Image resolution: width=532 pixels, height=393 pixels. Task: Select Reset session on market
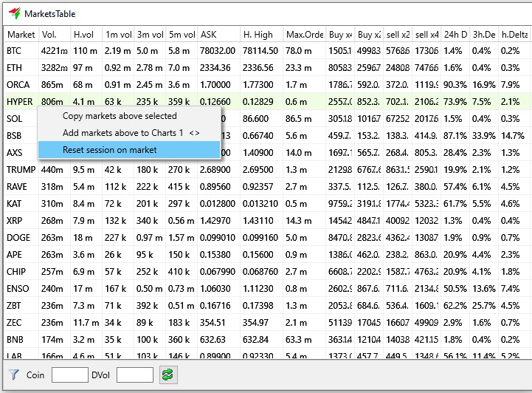pos(109,150)
